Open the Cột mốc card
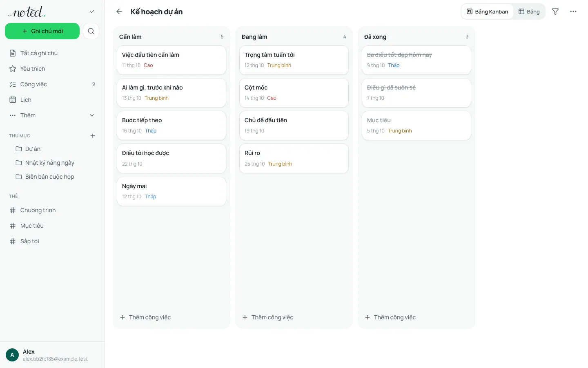Screen dimensions: 588x368 pyautogui.click(x=294, y=93)
